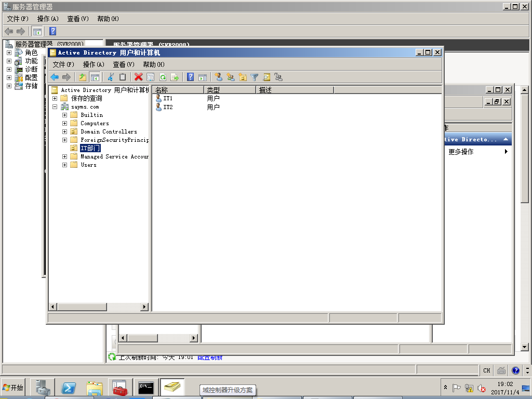Select the Computers container in tree

coord(95,123)
